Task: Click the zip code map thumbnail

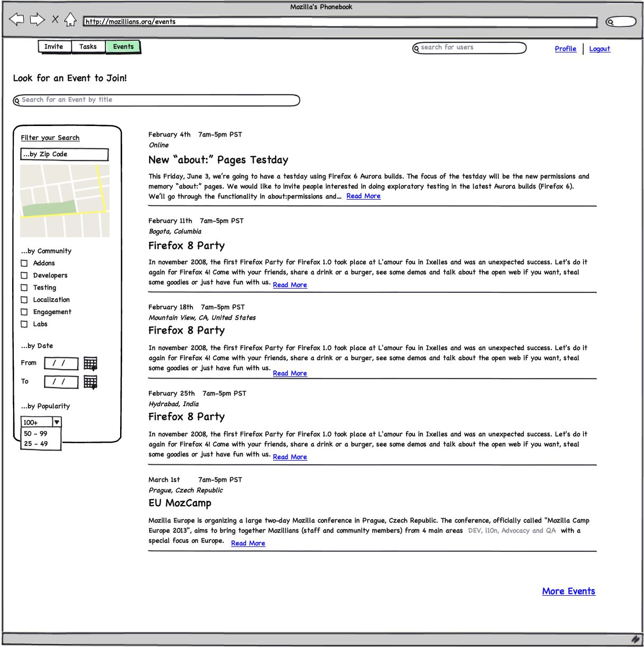Action: (x=65, y=201)
